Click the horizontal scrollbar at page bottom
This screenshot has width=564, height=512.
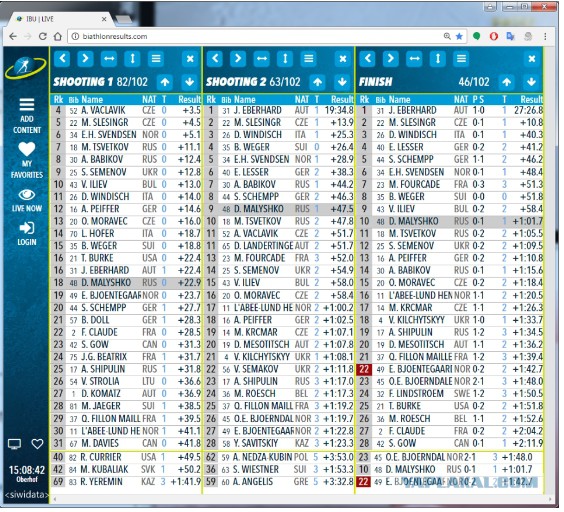(302, 499)
